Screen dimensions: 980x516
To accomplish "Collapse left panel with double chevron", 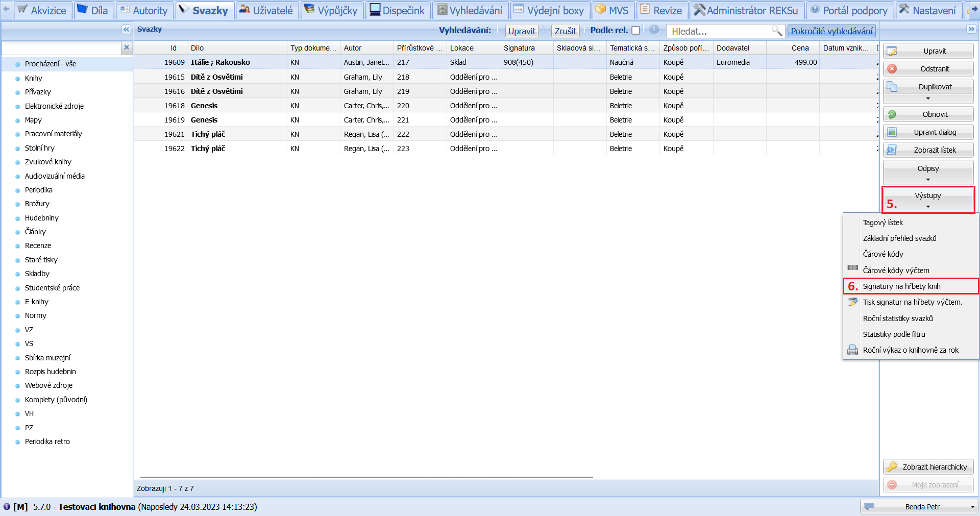I will [126, 30].
